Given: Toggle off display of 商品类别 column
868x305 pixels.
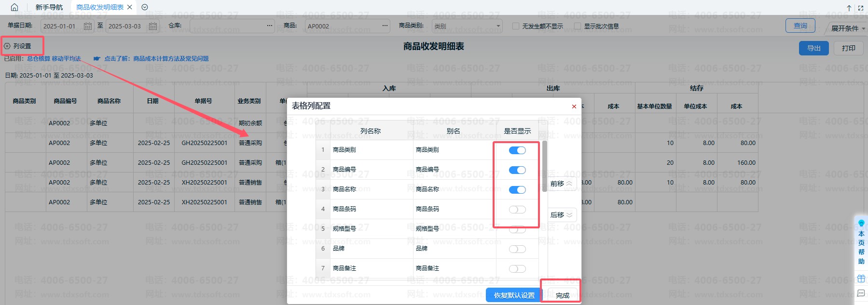Looking at the screenshot, I should click(517, 150).
